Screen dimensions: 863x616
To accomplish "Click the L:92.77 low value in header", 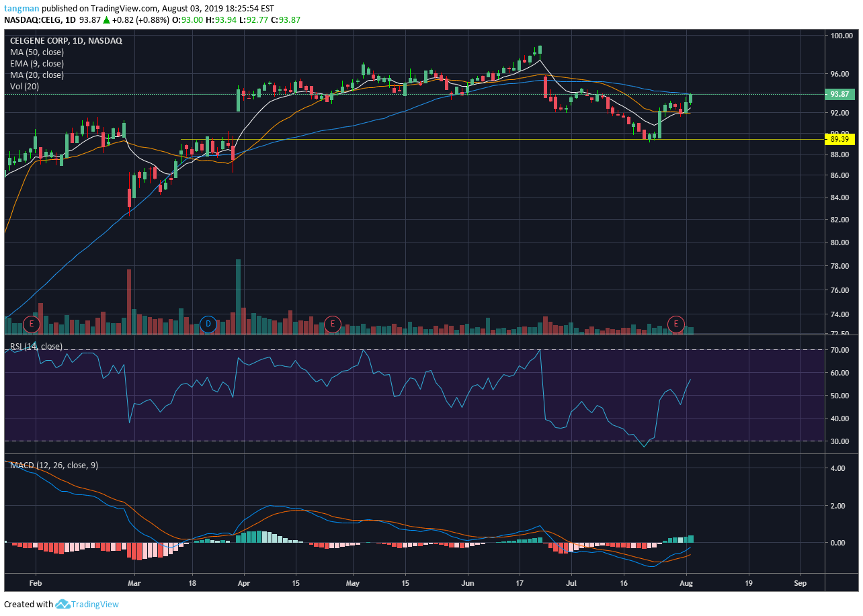I will point(253,20).
